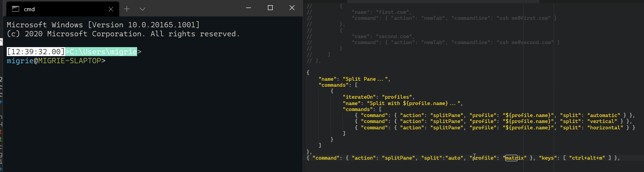This screenshot has height=172, width=644.
Task: Click "Split with ${profile.name}..." string
Action: [415, 103]
